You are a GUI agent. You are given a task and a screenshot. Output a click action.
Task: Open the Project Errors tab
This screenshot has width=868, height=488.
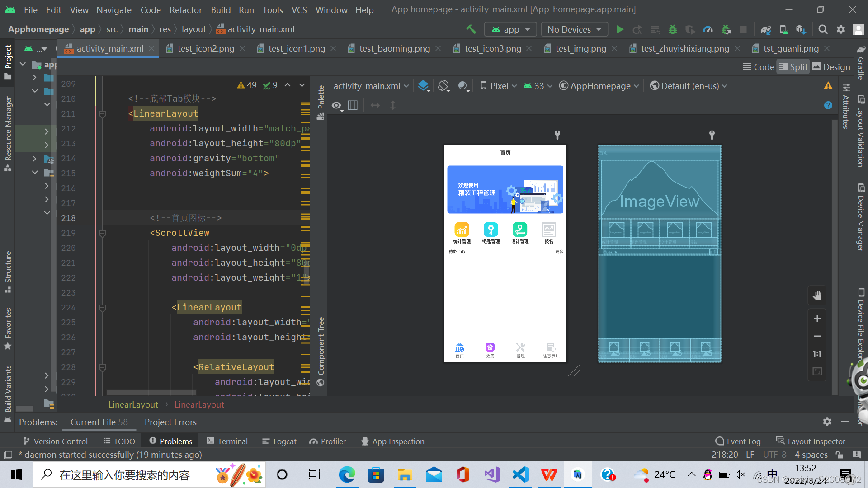[170, 422]
